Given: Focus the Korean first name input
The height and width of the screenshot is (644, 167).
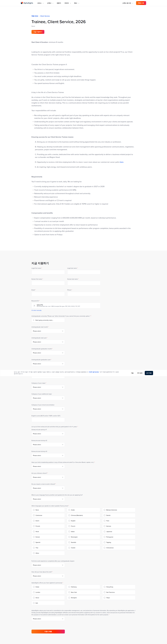Looking at the screenshot, I should [48, 283].
